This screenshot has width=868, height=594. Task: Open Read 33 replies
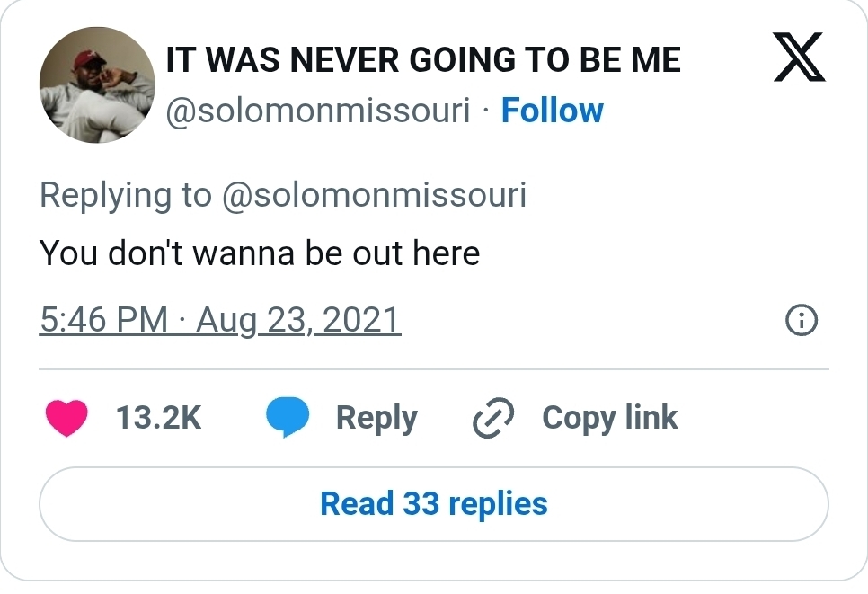point(433,503)
